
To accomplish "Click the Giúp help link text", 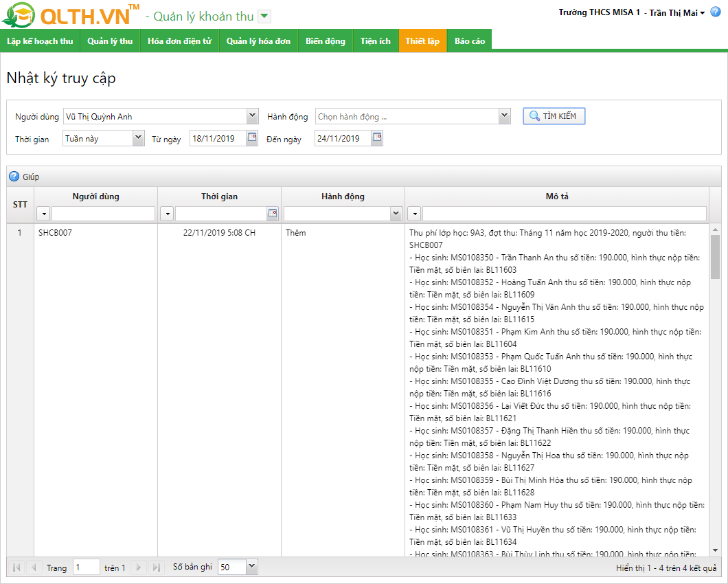I will (x=31, y=177).
